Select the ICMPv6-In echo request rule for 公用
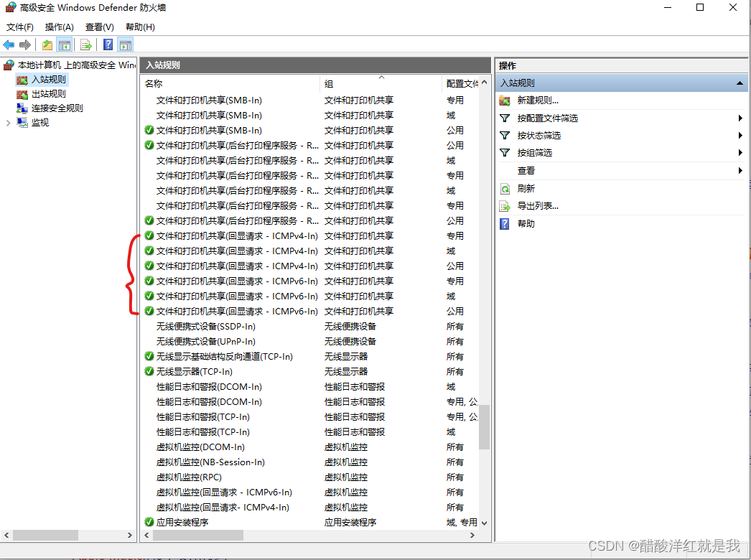 point(310,312)
